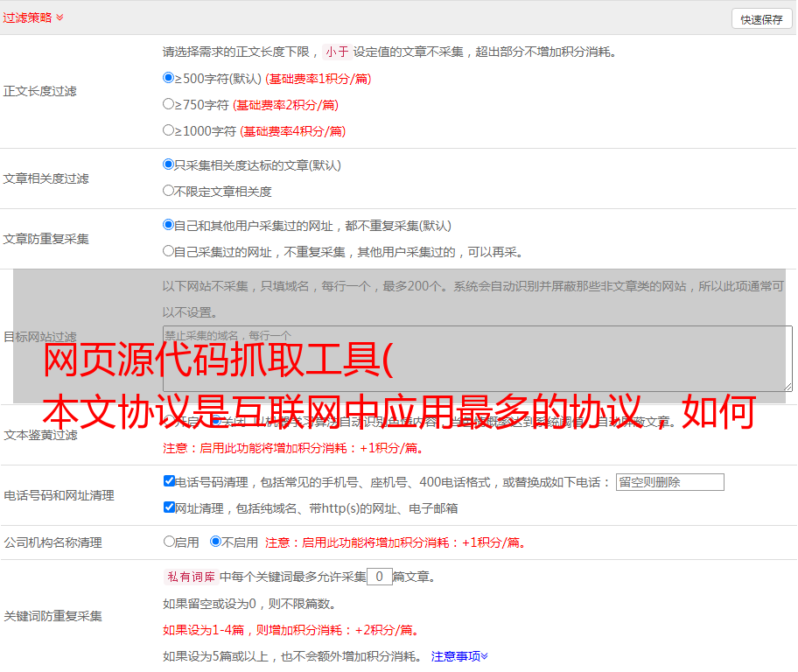798x672 pixels.
Task: Click the 禁止采集的域名 text area
Action: [x=477, y=358]
